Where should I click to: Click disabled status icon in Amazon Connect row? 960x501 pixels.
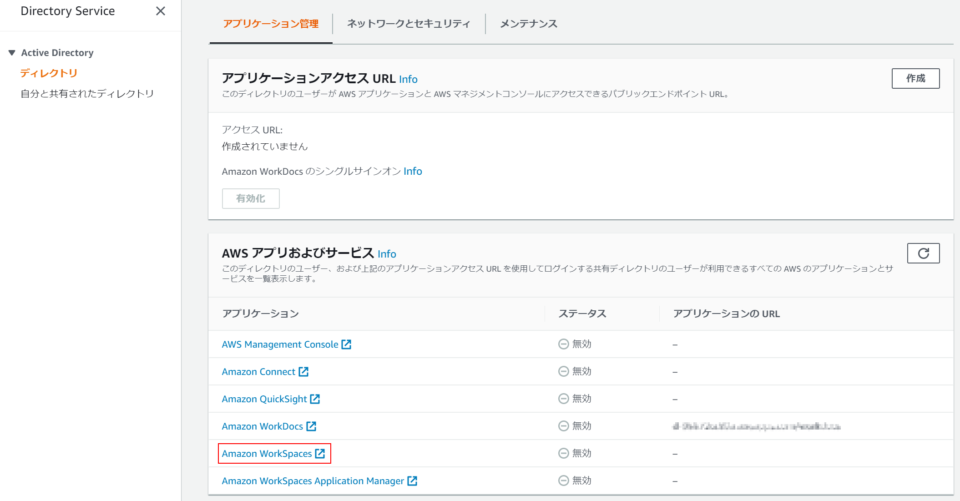563,371
